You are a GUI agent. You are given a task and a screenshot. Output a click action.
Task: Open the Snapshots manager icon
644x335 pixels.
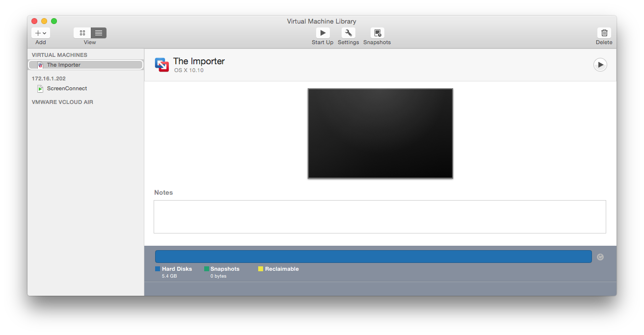[x=377, y=33]
